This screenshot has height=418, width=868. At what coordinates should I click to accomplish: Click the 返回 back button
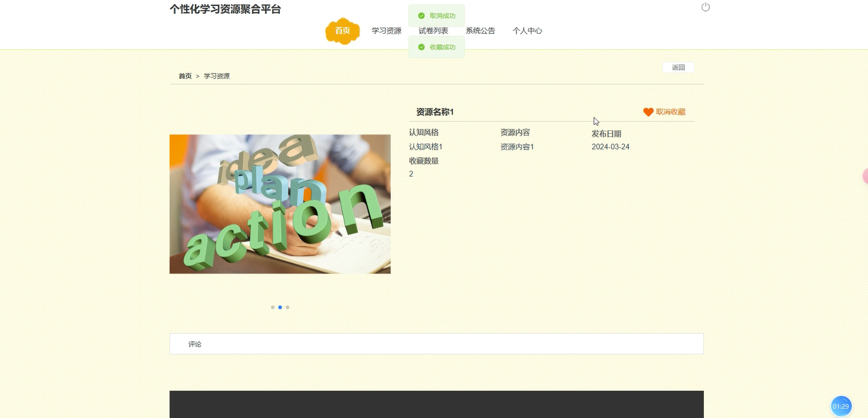[x=677, y=67]
